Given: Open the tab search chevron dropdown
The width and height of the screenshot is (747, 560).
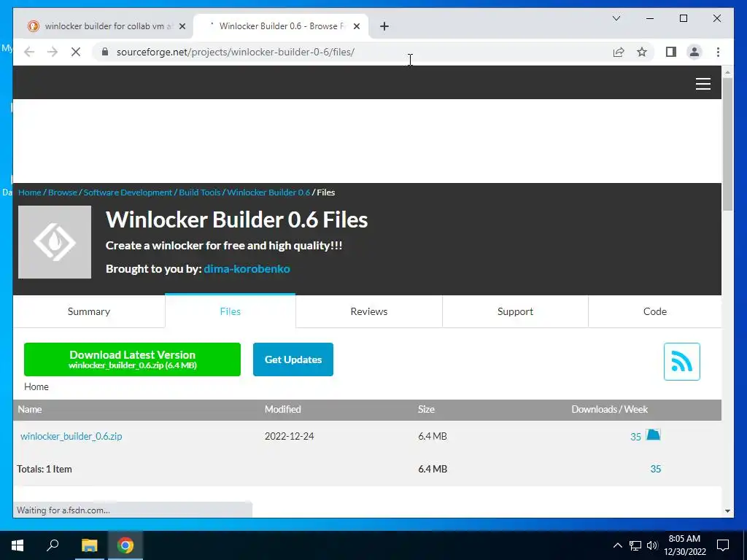Looking at the screenshot, I should tap(616, 18).
